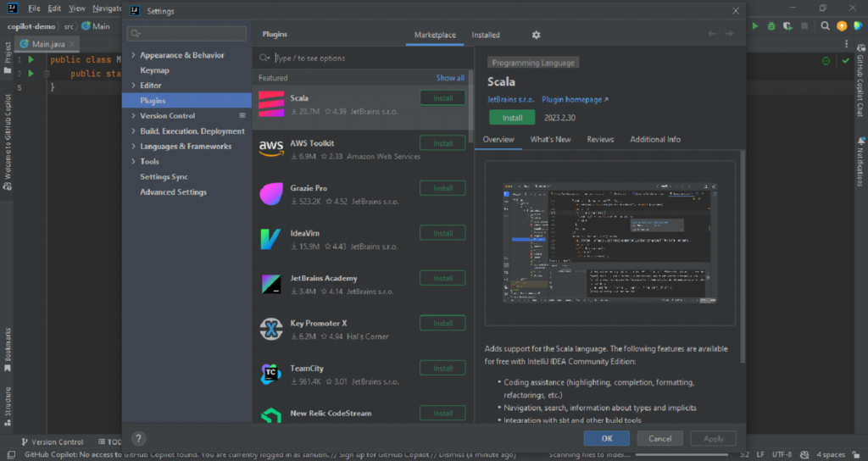Install the IdeaVim plugin
Screen dimensions: 868x461
click(x=442, y=233)
